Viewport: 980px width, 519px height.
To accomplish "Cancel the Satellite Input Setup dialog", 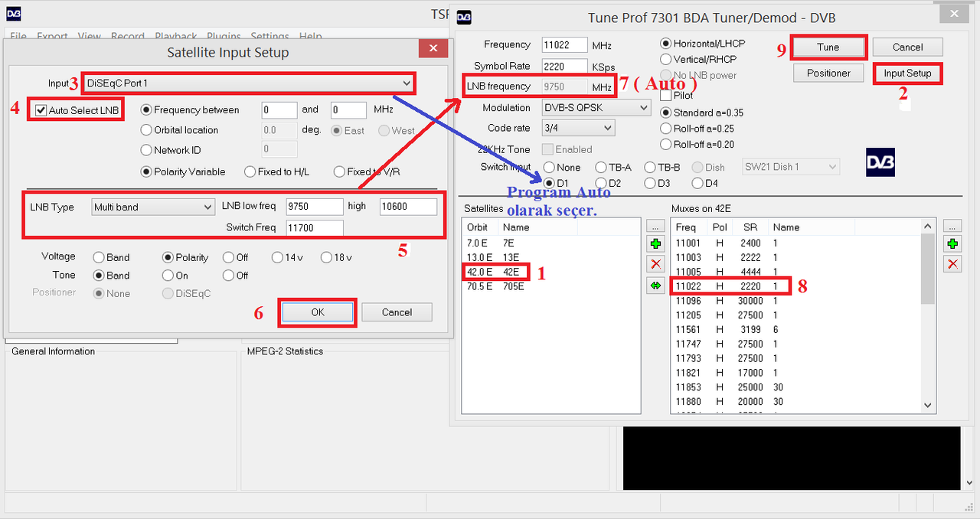I will coord(397,312).
